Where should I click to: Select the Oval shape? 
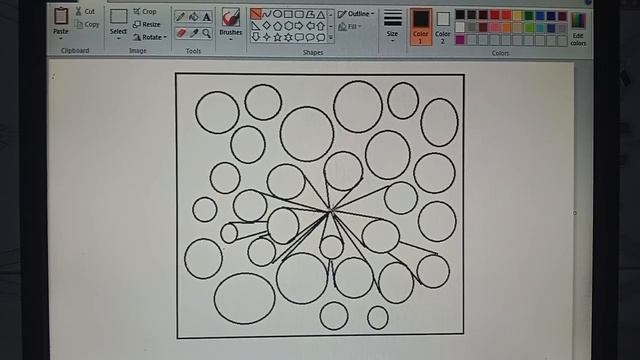277,14
